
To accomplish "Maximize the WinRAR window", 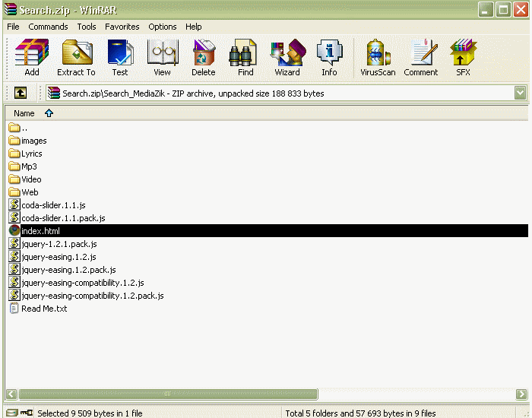I will [x=503, y=9].
